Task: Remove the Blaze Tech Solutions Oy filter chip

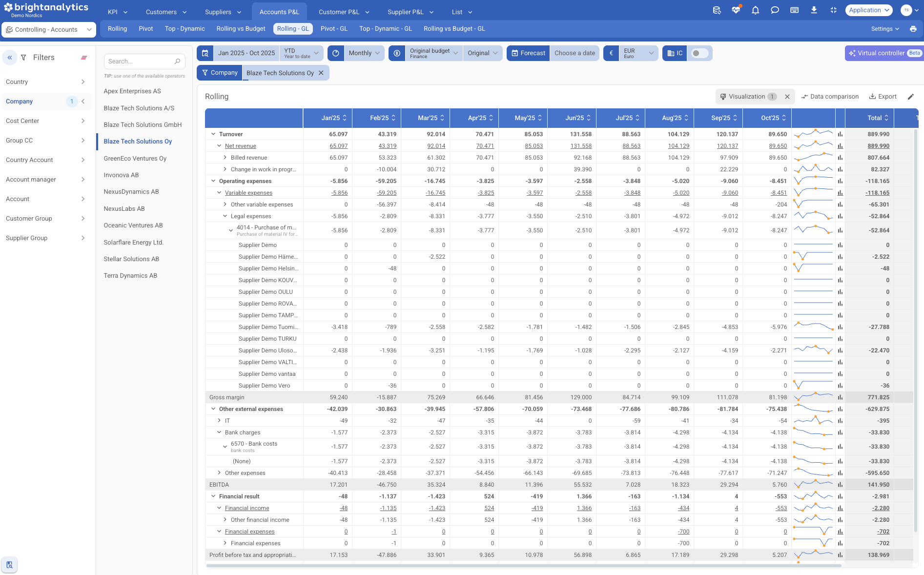Action: coord(321,73)
